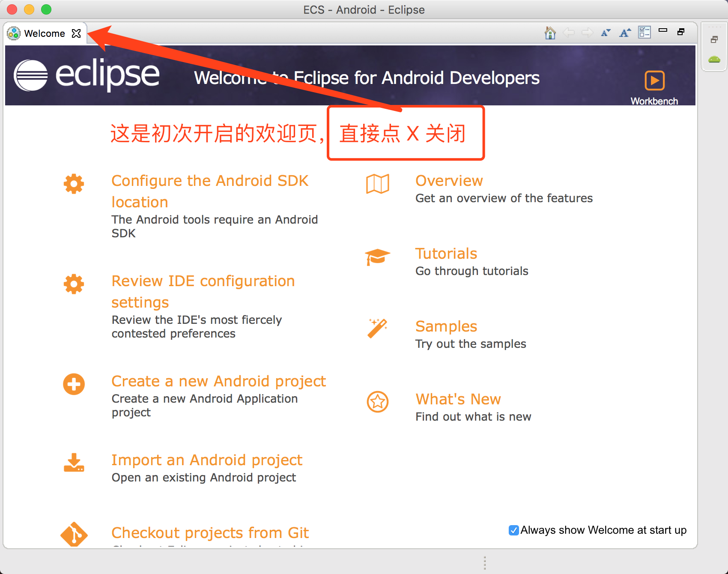Click the What's New star icon
The width and height of the screenshot is (728, 574).
click(378, 402)
